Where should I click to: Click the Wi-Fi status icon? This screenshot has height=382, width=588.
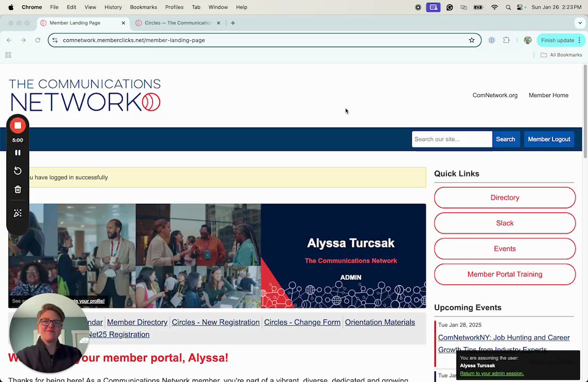pyautogui.click(x=495, y=7)
